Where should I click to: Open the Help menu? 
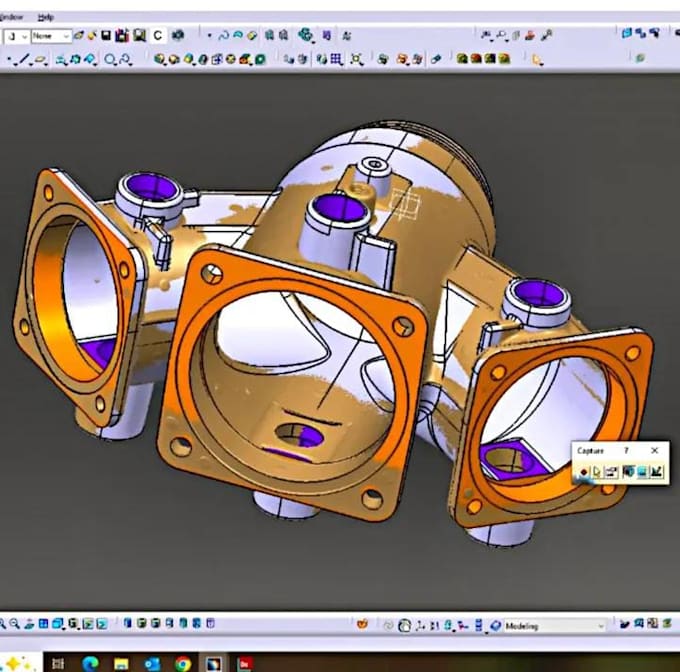(x=45, y=17)
